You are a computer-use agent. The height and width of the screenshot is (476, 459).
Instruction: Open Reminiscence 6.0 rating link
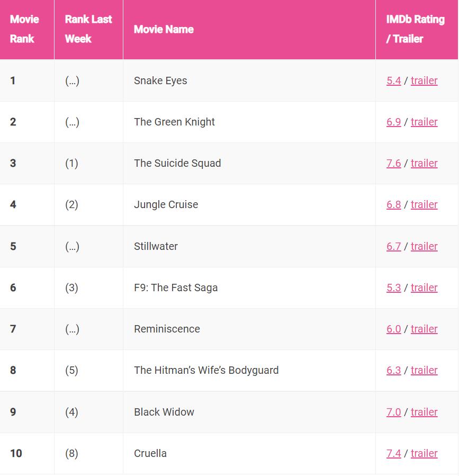point(393,329)
